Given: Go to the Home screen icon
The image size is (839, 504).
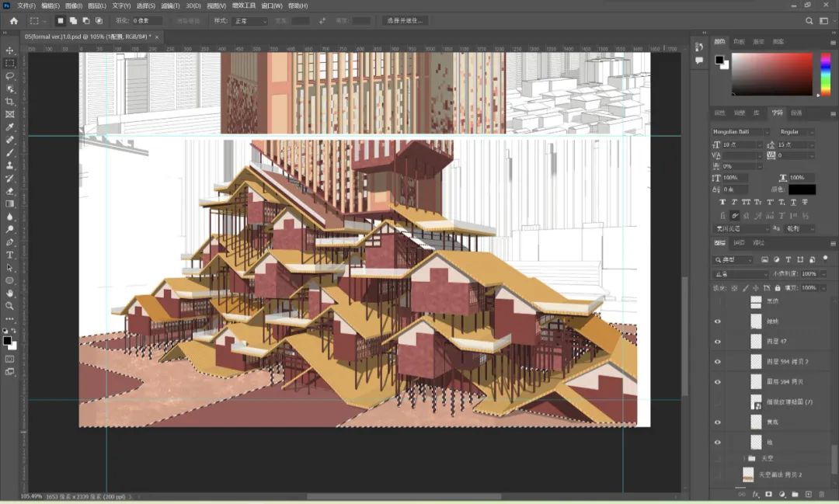Looking at the screenshot, I should tap(14, 21).
